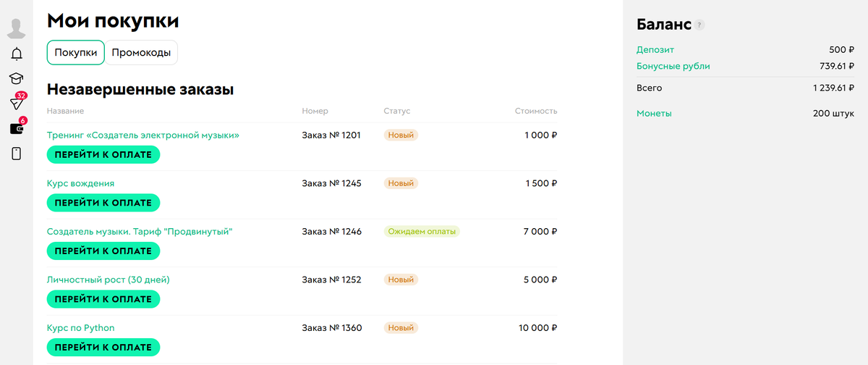Click the Депозит balance link
868x365 pixels.
pyautogui.click(x=655, y=50)
